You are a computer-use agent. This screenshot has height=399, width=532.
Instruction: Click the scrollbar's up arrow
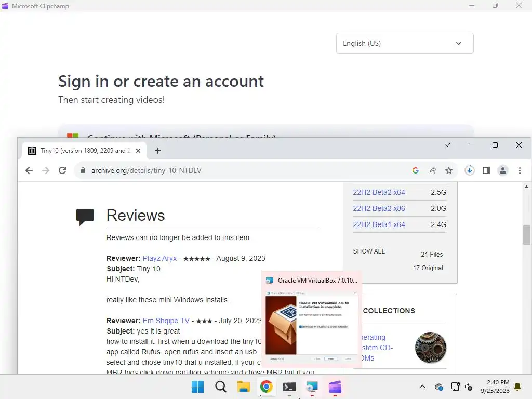526,187
